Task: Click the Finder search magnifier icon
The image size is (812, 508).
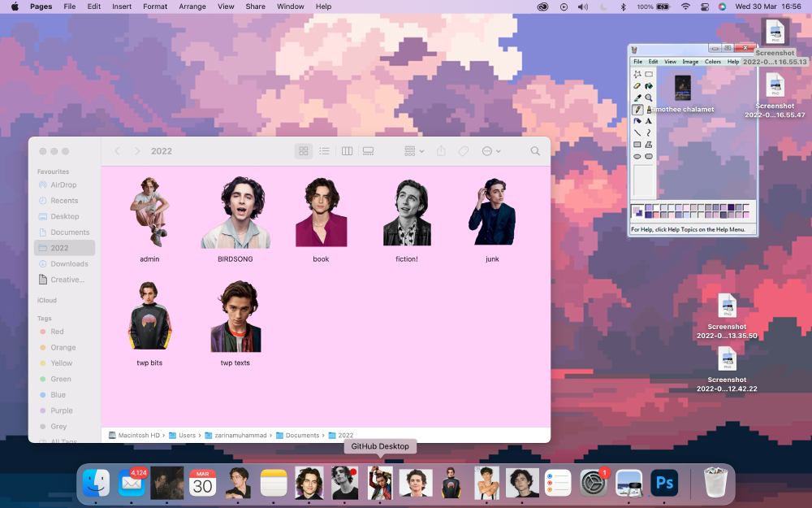Action: pos(535,151)
